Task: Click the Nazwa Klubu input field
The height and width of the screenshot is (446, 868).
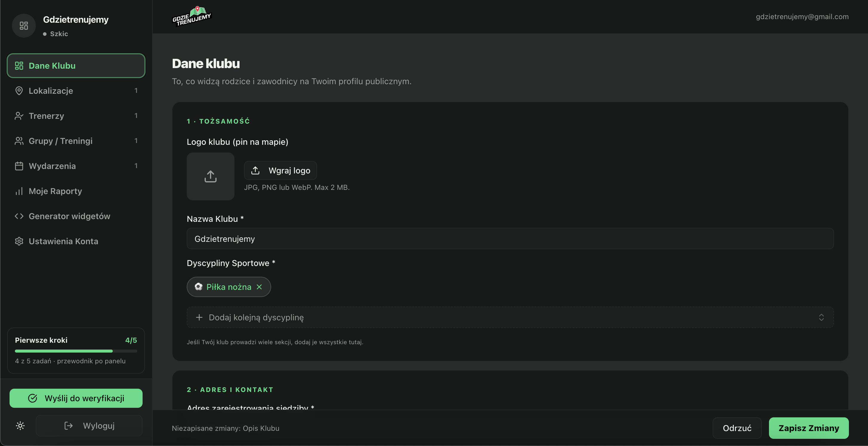Action: [x=510, y=239]
